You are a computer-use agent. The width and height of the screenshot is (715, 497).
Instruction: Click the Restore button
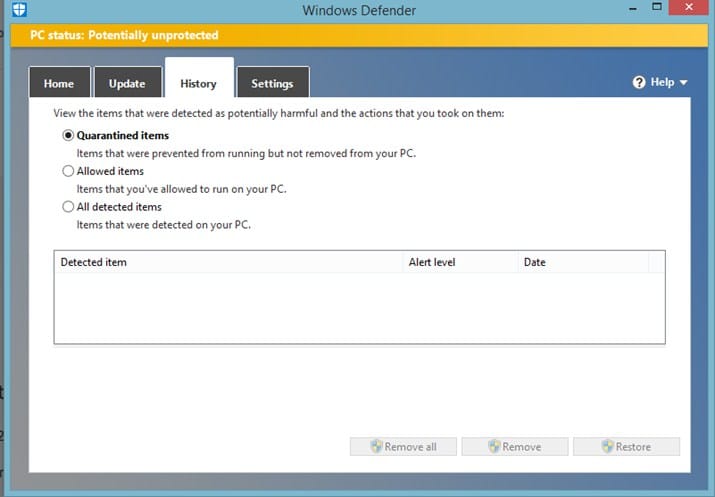(x=627, y=446)
